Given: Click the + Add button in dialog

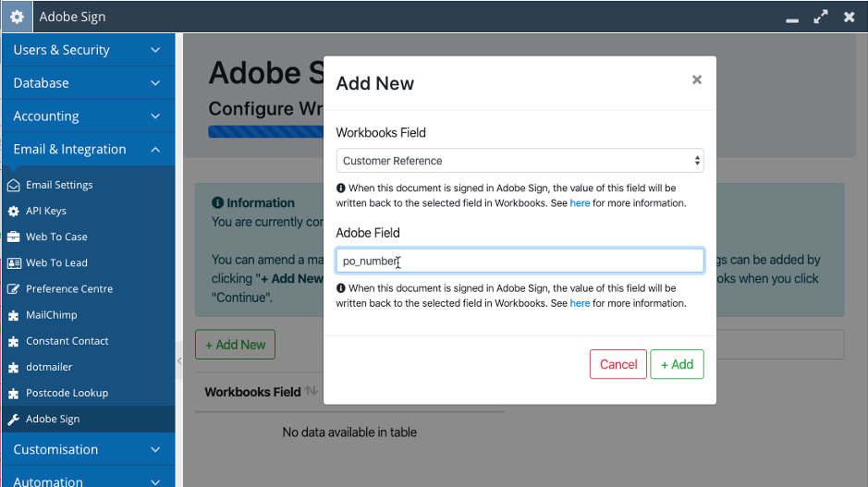Looking at the screenshot, I should pyautogui.click(x=677, y=364).
